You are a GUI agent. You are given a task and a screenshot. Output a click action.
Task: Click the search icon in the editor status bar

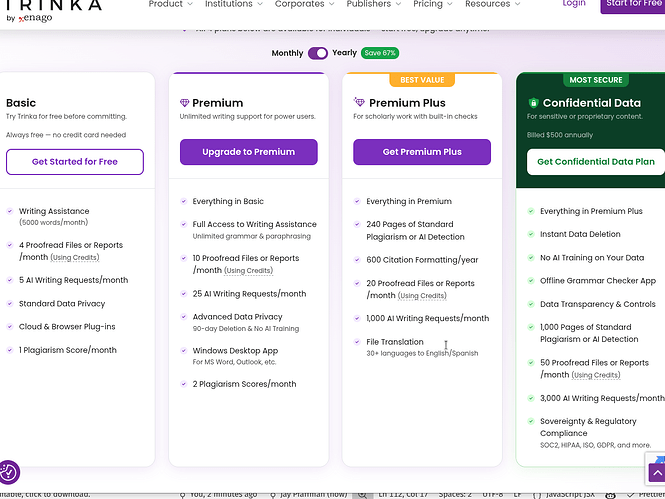coord(363,495)
